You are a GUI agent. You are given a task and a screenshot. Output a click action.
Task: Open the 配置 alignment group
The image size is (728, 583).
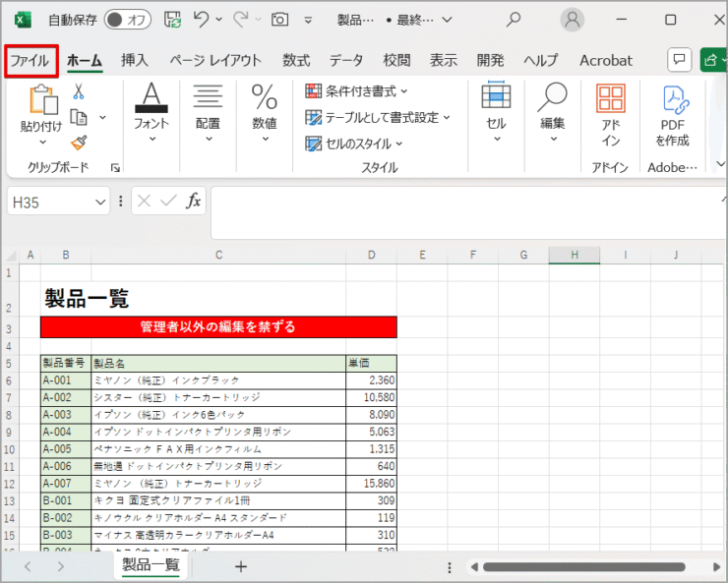click(208, 113)
